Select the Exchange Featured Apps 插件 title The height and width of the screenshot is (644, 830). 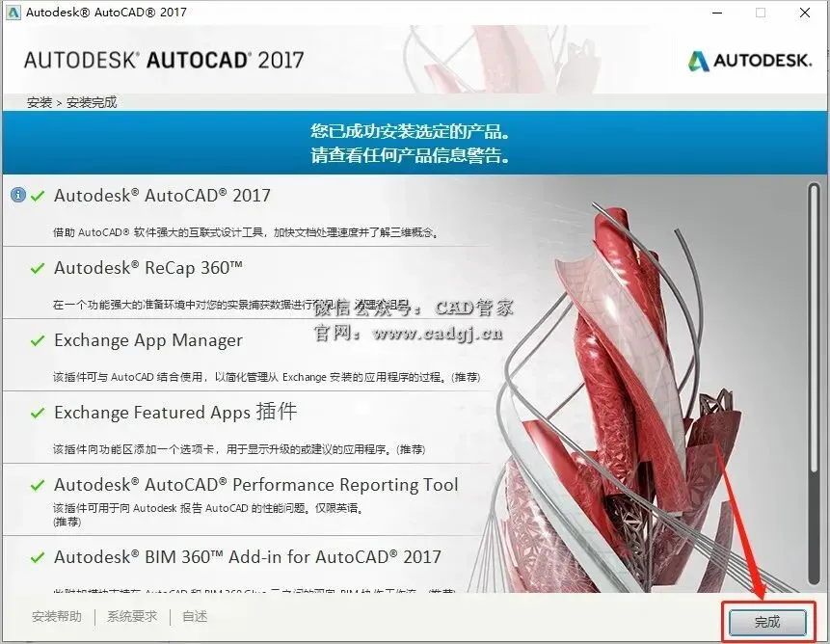[x=175, y=412]
